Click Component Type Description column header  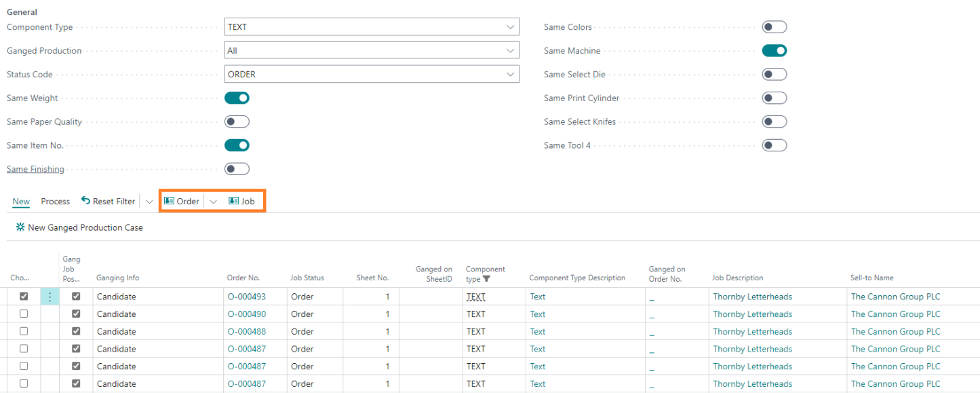click(x=577, y=278)
